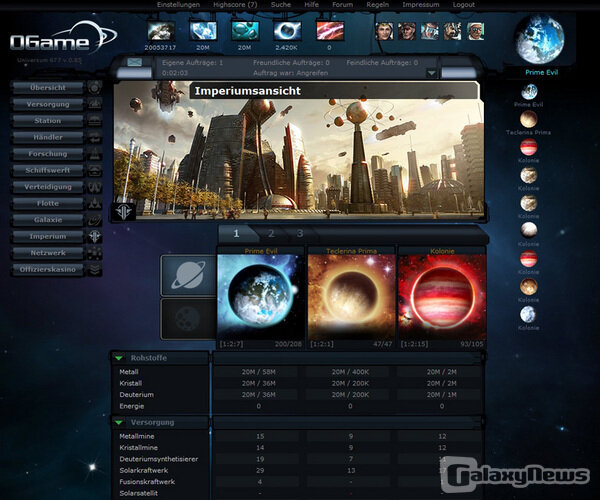Open the Händler page

point(48,137)
